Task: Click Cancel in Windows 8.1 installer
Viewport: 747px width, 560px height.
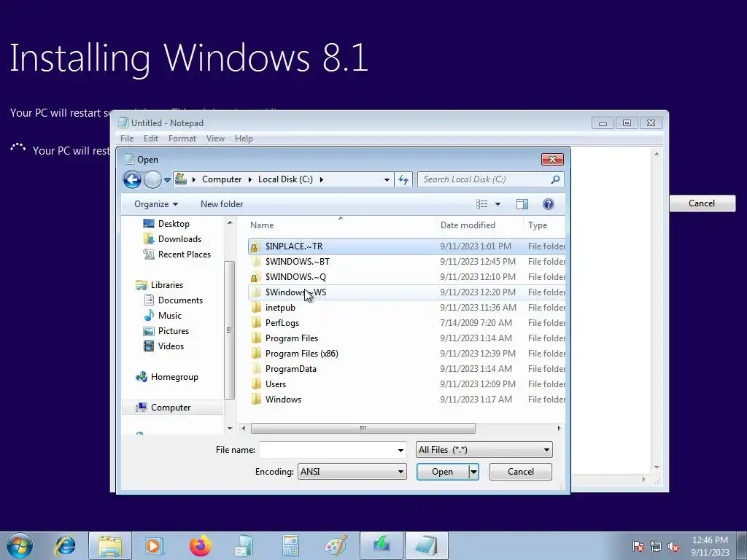Action: 702,203
